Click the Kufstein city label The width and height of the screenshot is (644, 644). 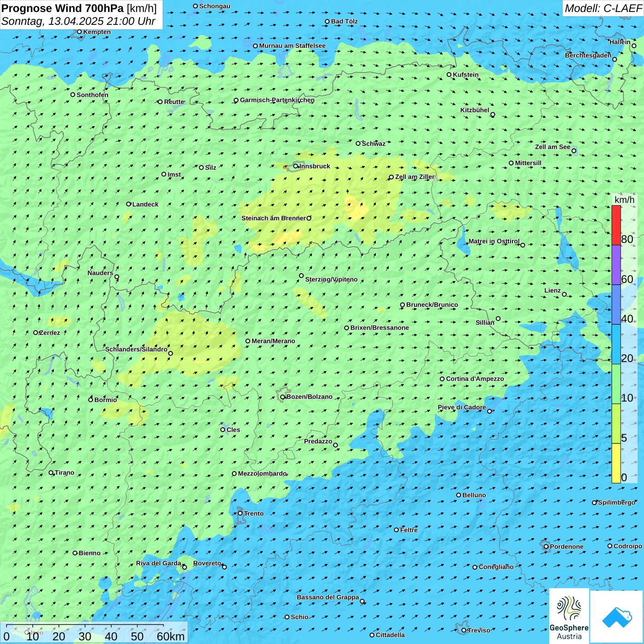pos(466,75)
